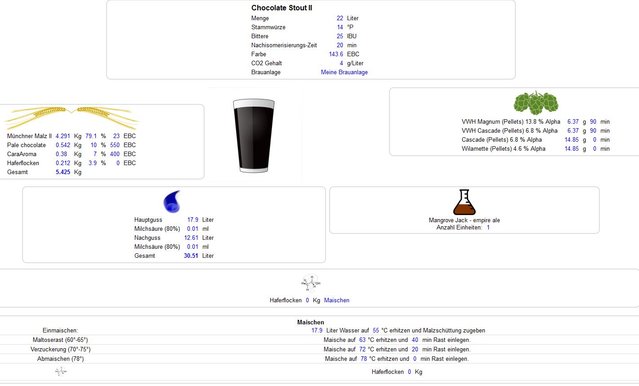Select Pale chocolate amount 0.542

coord(63,145)
